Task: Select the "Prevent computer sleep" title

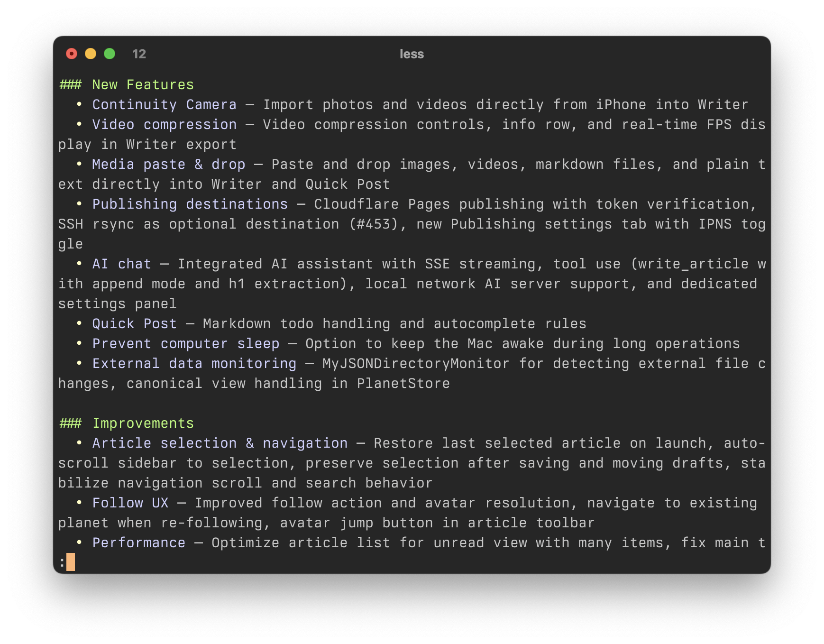Action: click(x=185, y=344)
